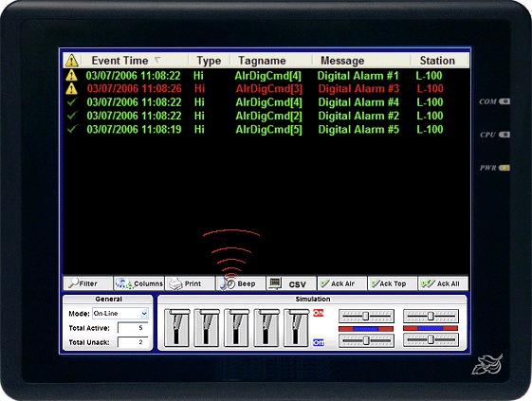Adjust lower slider in first slider group

click(x=366, y=340)
